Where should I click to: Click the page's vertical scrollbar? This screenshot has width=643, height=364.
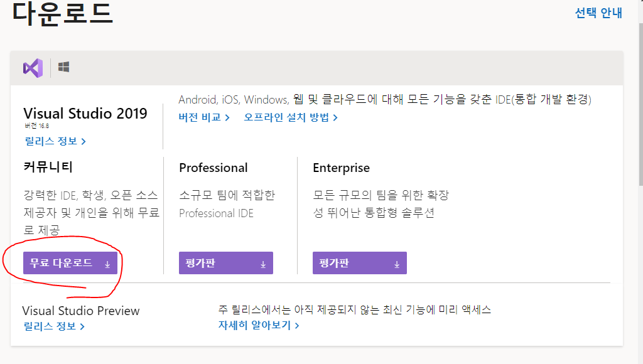[640, 105]
